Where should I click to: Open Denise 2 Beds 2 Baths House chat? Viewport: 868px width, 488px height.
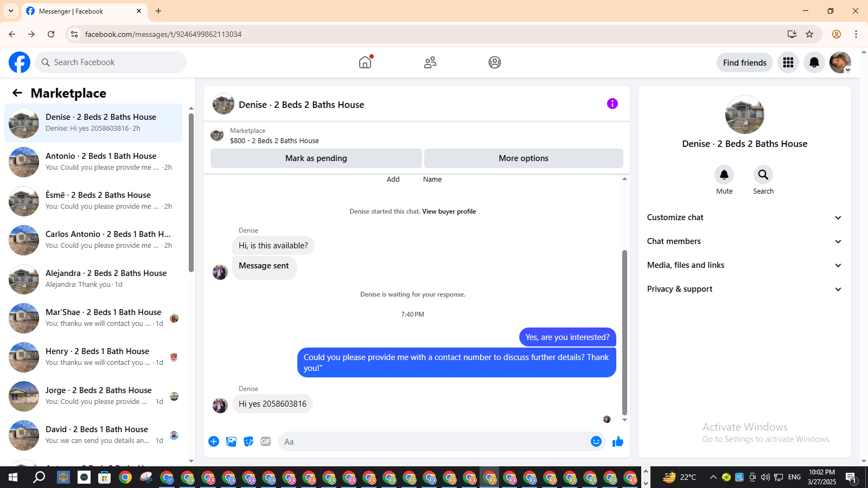click(93, 123)
